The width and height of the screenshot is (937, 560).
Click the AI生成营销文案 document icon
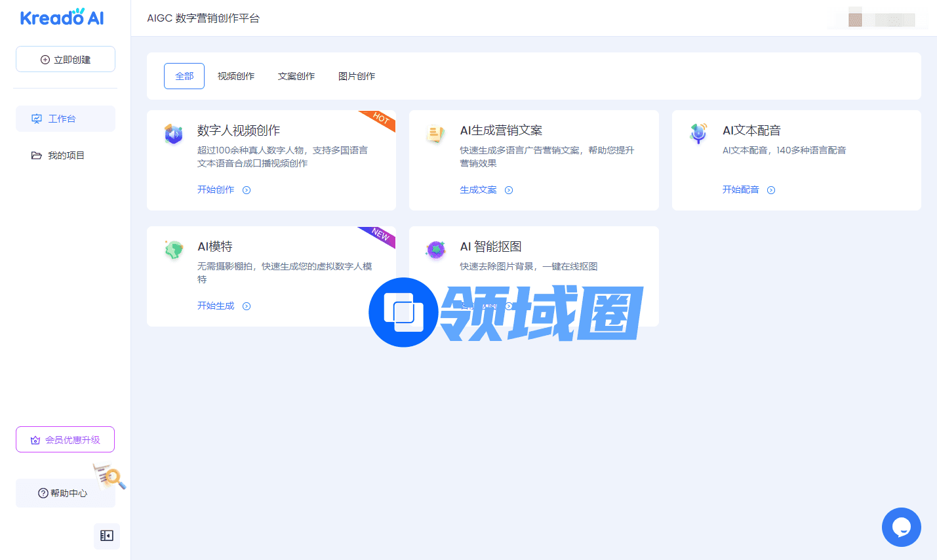[x=435, y=134]
